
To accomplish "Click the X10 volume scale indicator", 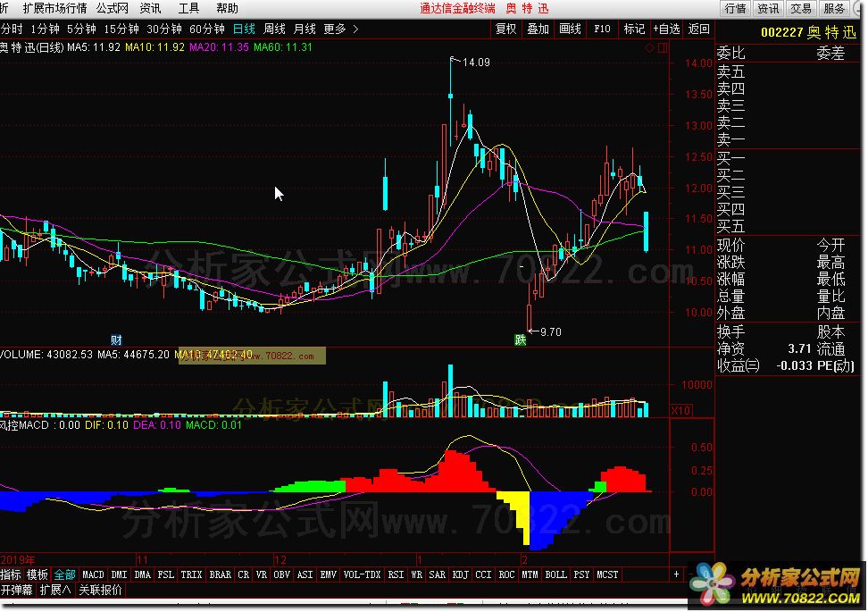I will [x=681, y=410].
